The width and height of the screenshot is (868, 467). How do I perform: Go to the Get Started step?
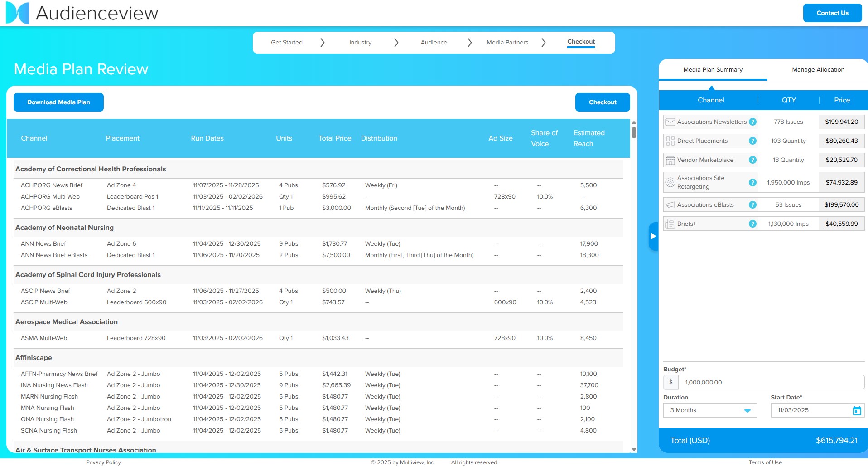click(x=287, y=43)
